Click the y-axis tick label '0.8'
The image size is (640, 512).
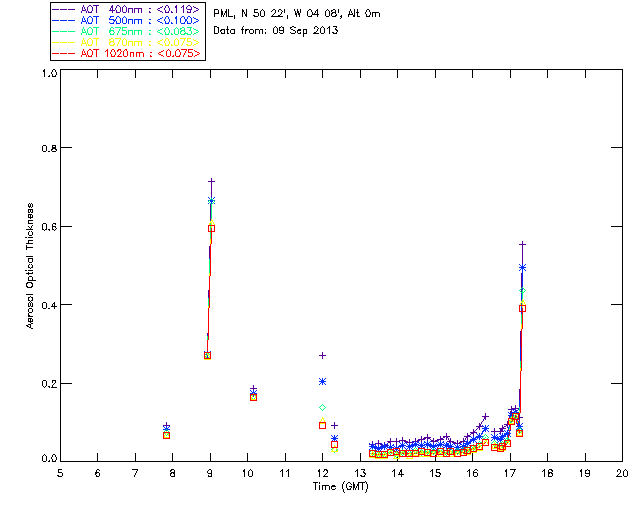point(49,148)
